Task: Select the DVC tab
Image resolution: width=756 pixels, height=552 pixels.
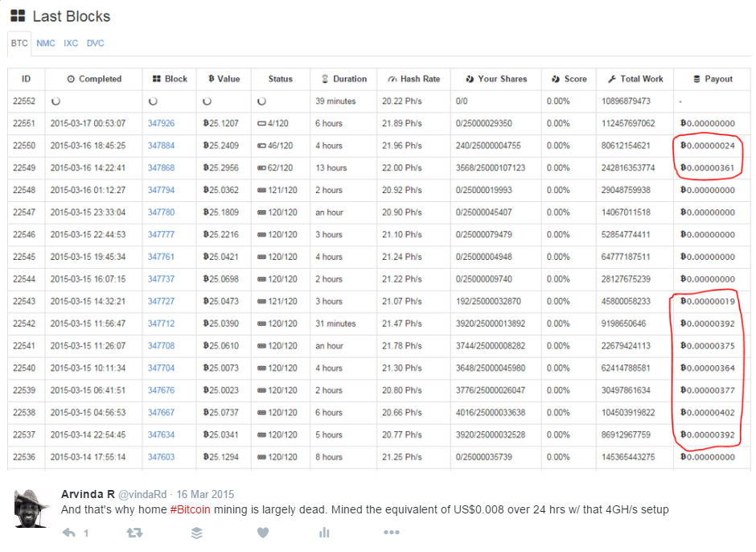Action: point(96,43)
